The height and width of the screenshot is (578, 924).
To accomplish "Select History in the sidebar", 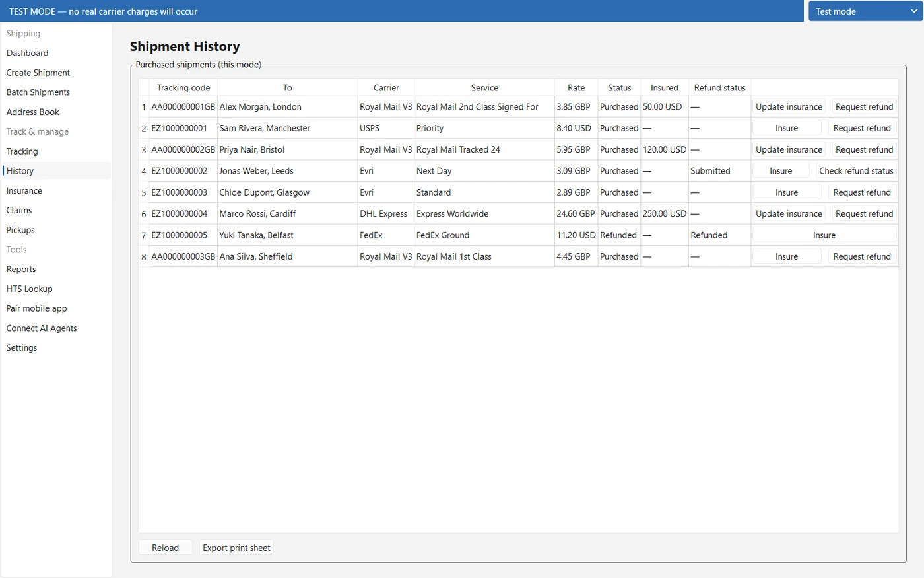I will click(56, 171).
